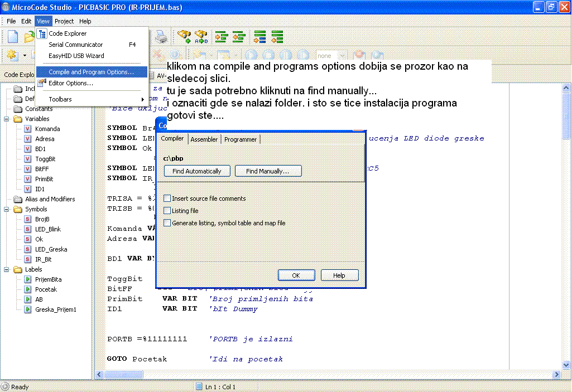Switch to the Assembler tab
This screenshot has width=572, height=392.
coord(204,139)
